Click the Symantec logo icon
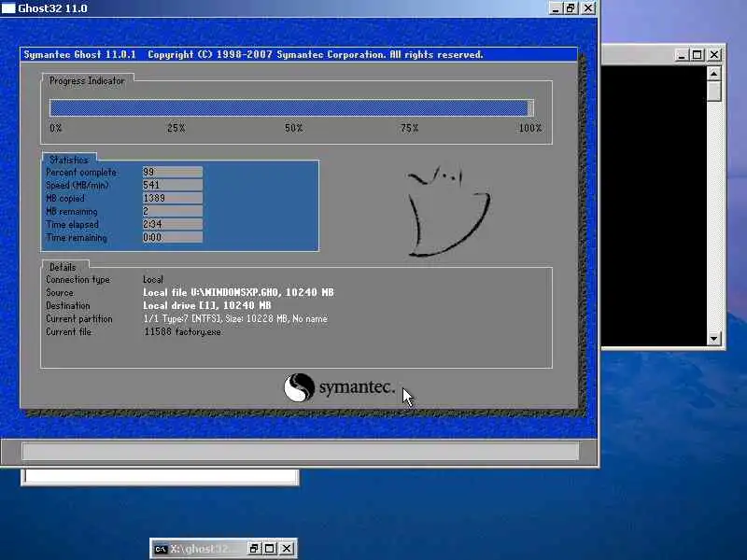Viewport: 747px width, 560px height. click(x=299, y=387)
